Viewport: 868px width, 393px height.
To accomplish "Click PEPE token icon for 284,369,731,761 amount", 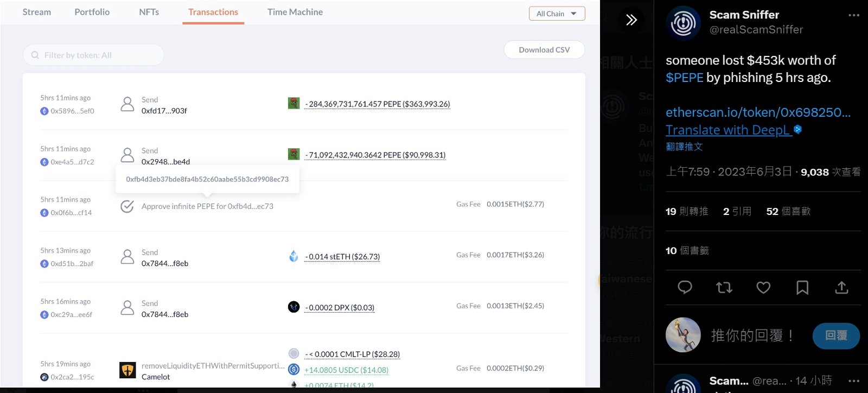I will tap(293, 103).
